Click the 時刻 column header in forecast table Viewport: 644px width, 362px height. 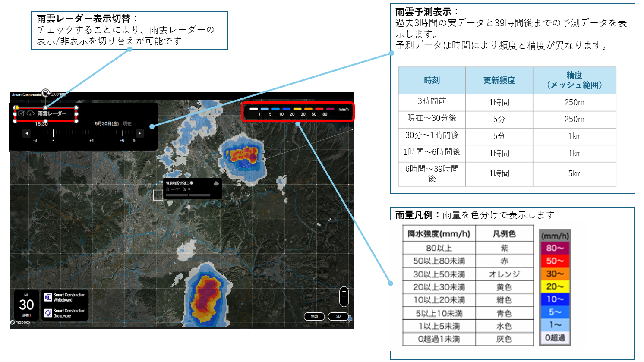coord(432,80)
